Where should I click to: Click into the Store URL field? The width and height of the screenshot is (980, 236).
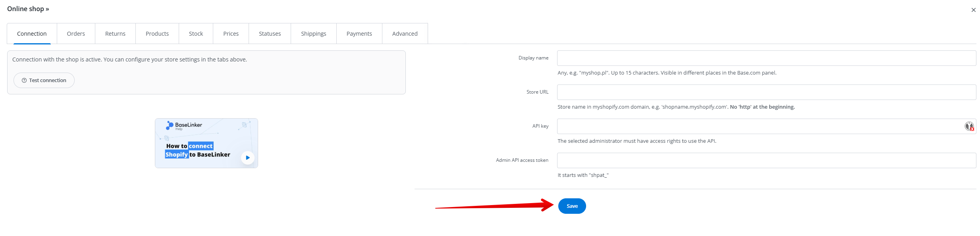pos(766,92)
